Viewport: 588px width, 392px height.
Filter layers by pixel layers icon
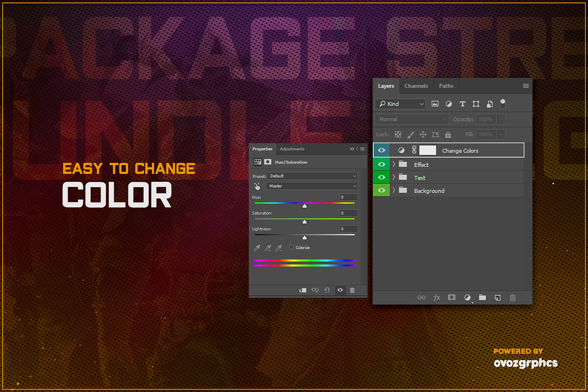pos(435,104)
